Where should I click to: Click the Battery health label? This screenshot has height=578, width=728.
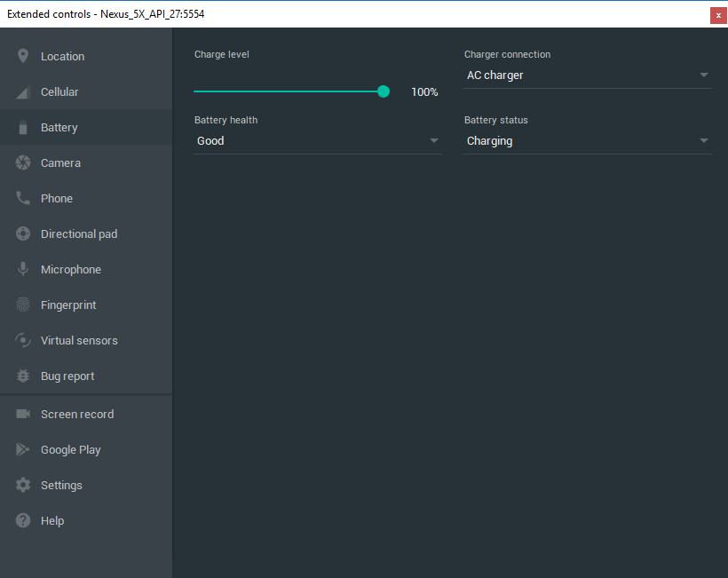pos(226,120)
